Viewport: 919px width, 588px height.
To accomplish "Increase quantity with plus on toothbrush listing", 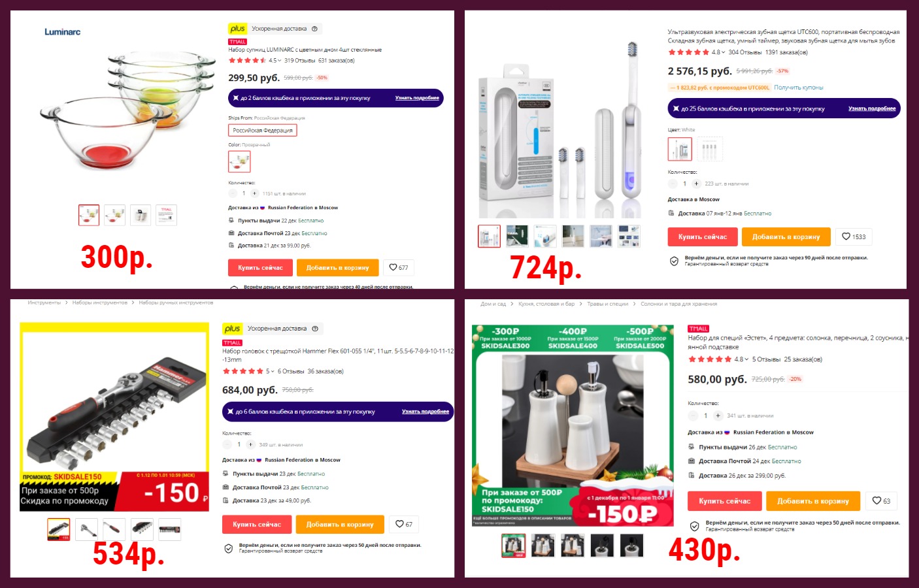I will [x=696, y=184].
